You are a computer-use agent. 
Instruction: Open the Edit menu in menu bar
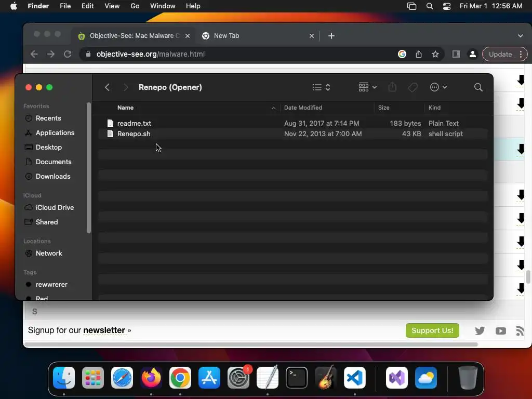pyautogui.click(x=87, y=6)
